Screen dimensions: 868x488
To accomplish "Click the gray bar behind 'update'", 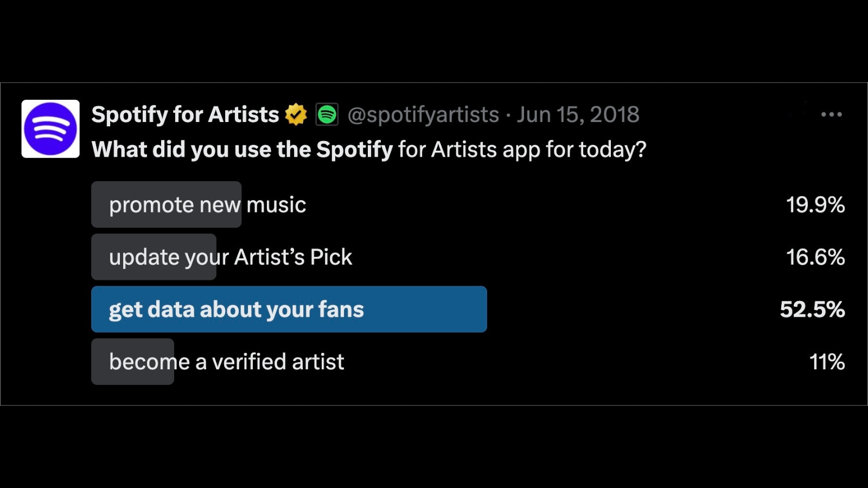I will tap(154, 257).
